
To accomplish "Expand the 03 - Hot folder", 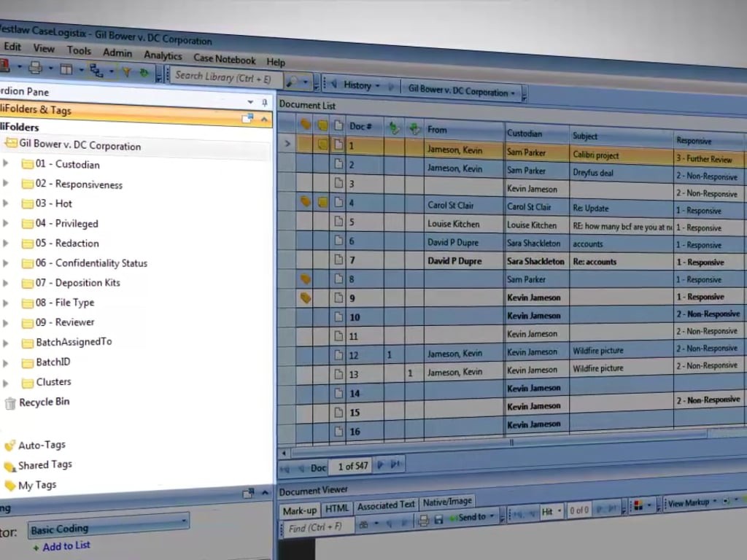I will [x=6, y=203].
